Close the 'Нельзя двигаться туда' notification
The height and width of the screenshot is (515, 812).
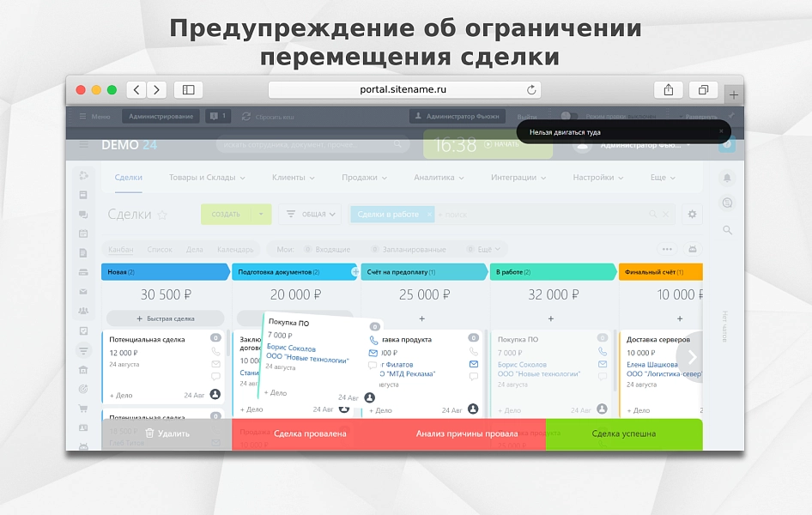pyautogui.click(x=721, y=131)
